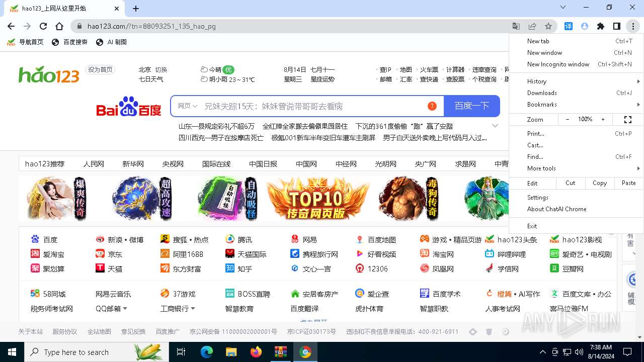
Task: Expand the 工商银行 dropdown
Action: 193,308
